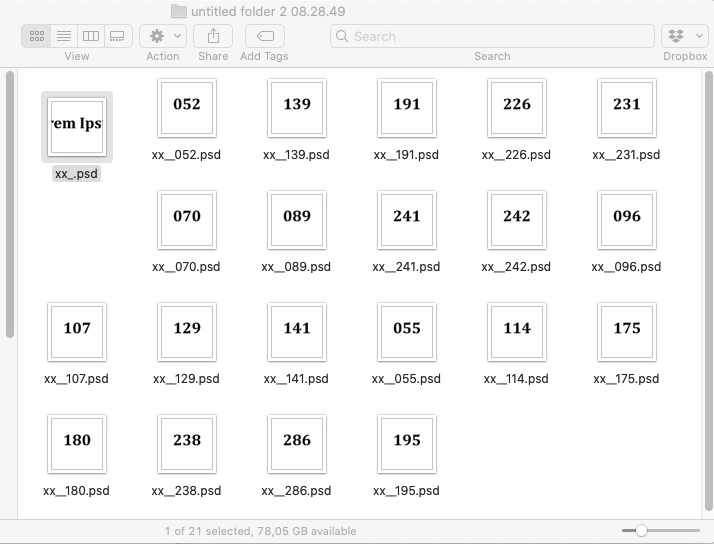Switch to gallery view
The image size is (714, 544).
tap(117, 36)
